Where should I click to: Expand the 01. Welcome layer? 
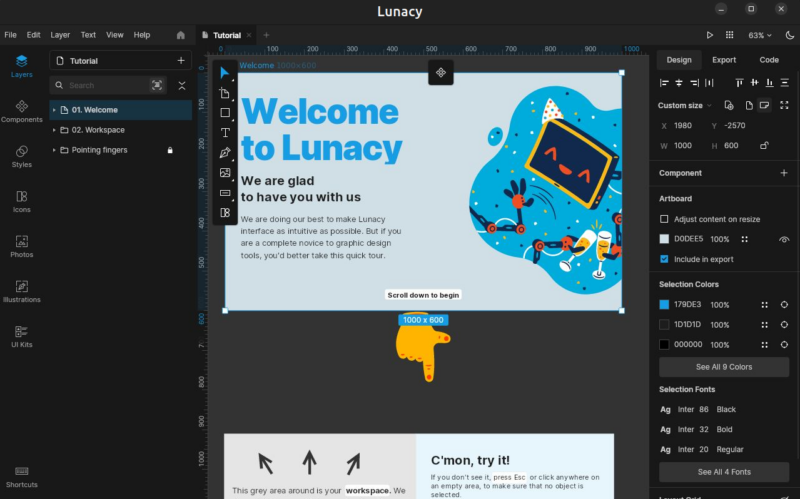tap(54, 110)
